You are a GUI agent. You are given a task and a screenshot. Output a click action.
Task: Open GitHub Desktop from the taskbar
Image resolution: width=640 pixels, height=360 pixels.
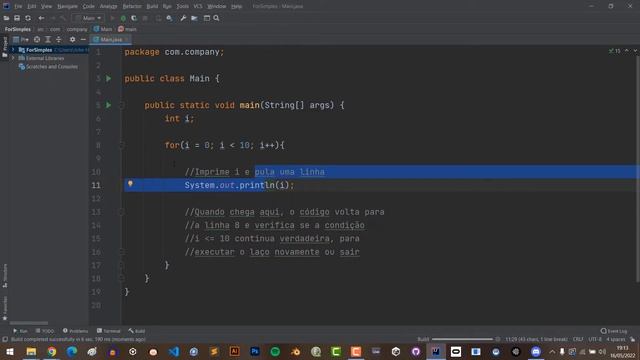(x=416, y=351)
